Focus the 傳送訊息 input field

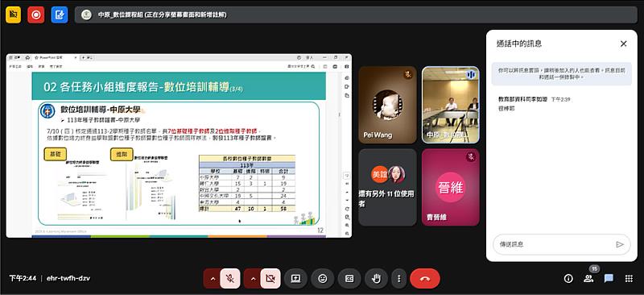561,244
